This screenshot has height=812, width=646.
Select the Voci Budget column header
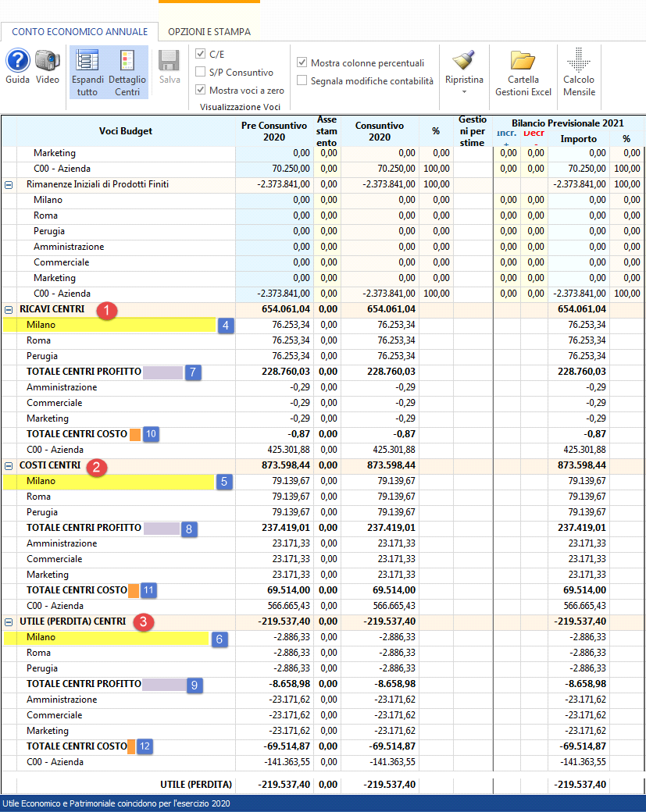pos(126,131)
